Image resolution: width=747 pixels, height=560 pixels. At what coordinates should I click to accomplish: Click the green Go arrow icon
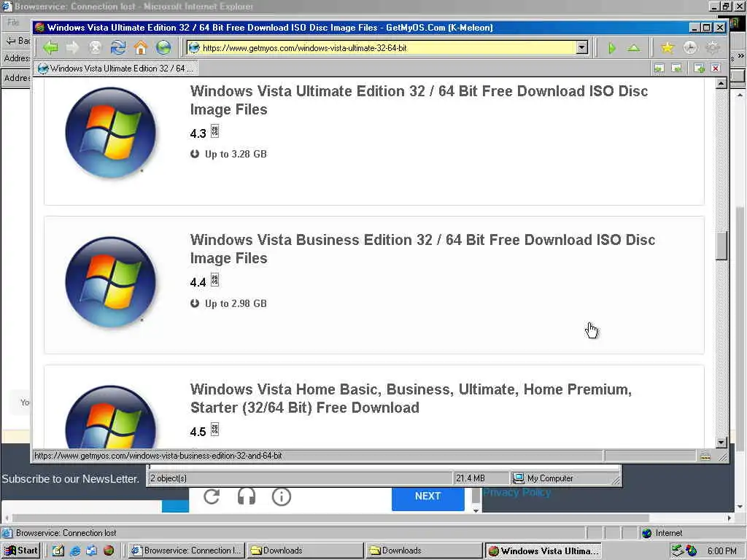(612, 48)
